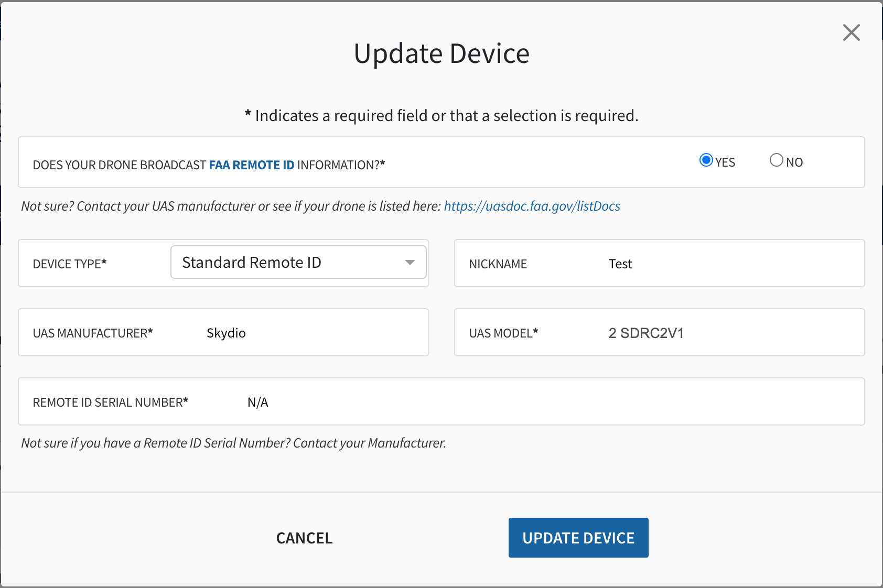Click the CANCEL button

[x=304, y=538]
